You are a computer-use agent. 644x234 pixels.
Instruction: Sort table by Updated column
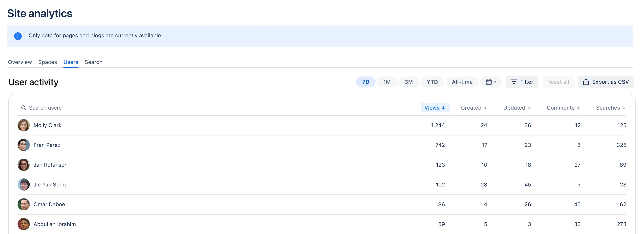[517, 107]
